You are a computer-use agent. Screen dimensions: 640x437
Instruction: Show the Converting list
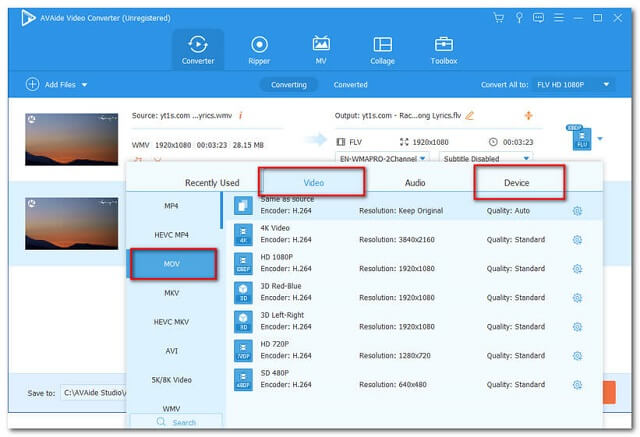[x=289, y=84]
